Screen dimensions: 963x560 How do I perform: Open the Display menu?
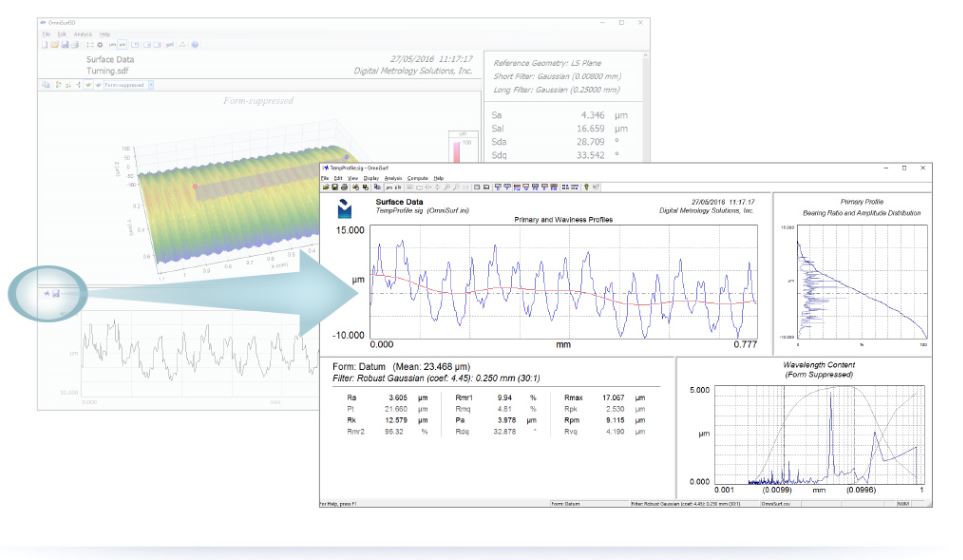tap(371, 178)
